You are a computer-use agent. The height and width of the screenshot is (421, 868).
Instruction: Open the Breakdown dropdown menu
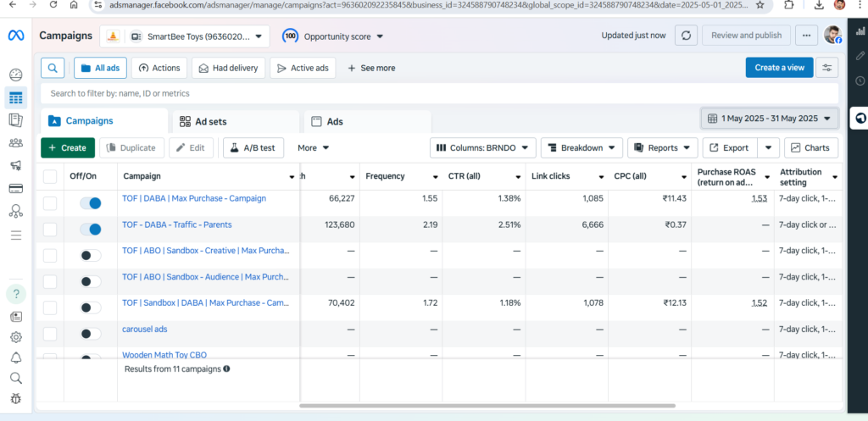click(x=581, y=148)
